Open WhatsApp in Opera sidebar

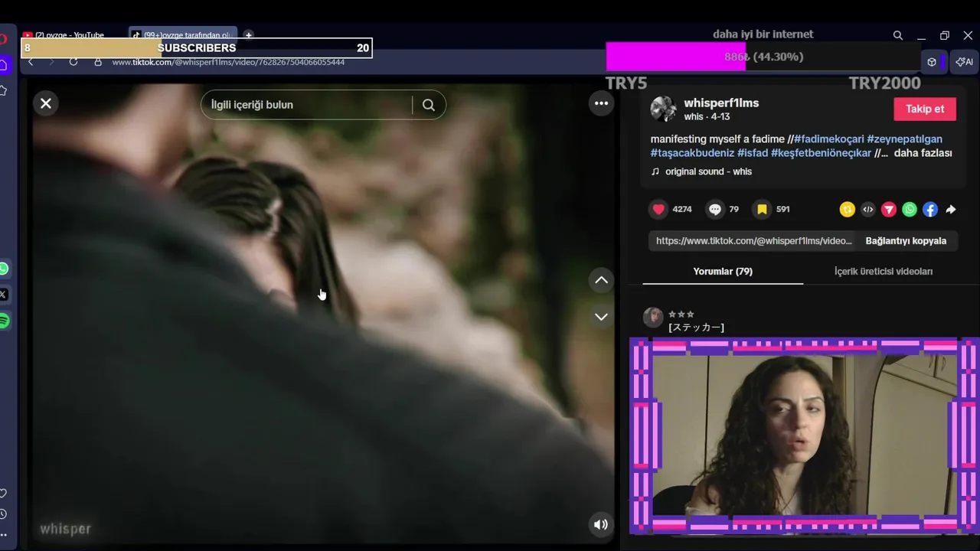tap(4, 269)
